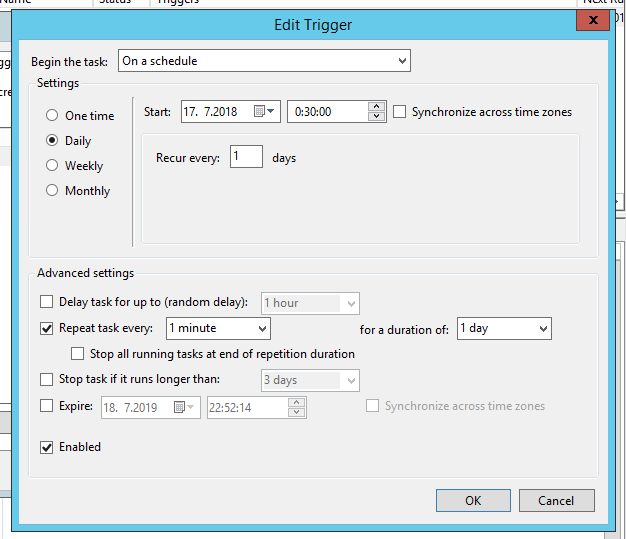Select the One time radio button
The width and height of the screenshot is (626, 539).
[x=52, y=116]
